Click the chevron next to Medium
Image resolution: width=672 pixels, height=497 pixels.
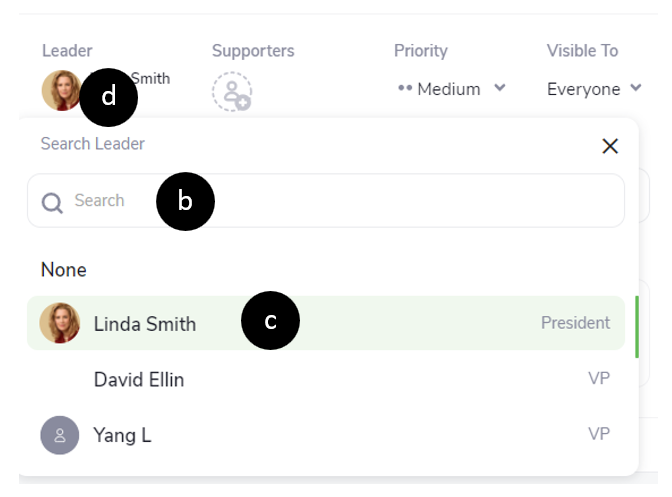[500, 88]
